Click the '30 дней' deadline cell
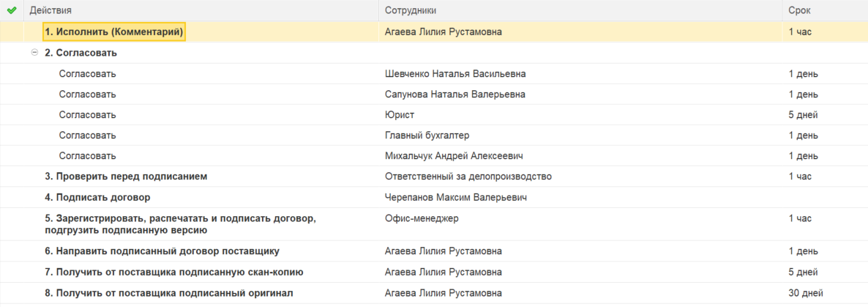The height and width of the screenshot is (307, 868). pyautogui.click(x=806, y=293)
